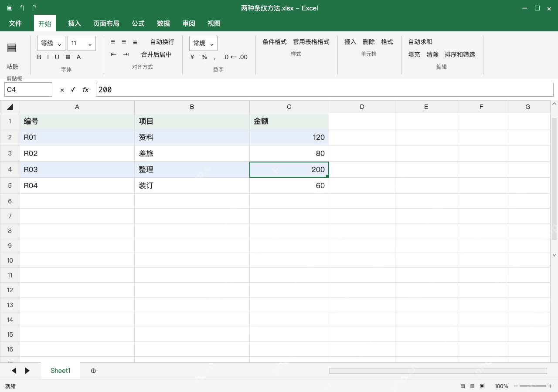This screenshot has width=558, height=392.
Task: Click the decimal places .0←.00 button
Action: [x=235, y=57]
